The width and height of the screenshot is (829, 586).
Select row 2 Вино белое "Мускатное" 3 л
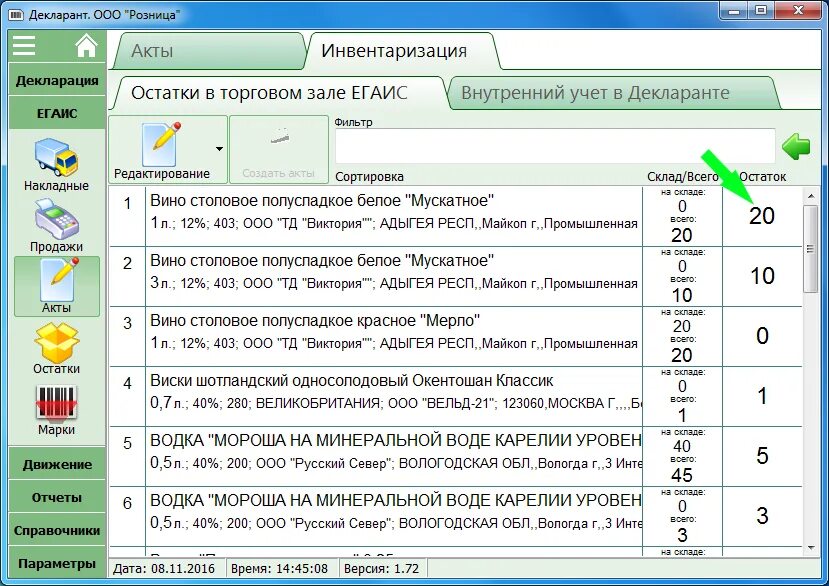(x=455, y=276)
